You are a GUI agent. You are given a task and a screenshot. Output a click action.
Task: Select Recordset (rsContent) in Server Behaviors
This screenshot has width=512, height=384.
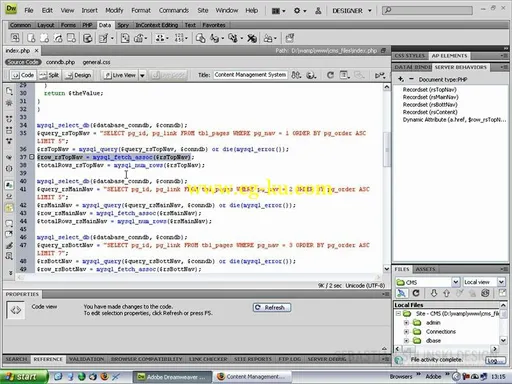[430, 112]
